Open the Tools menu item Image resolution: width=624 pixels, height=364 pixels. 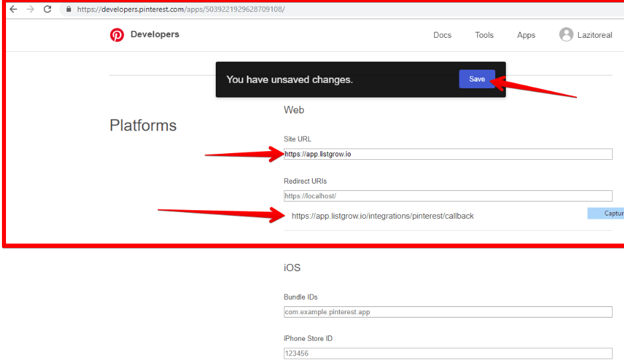coord(484,35)
